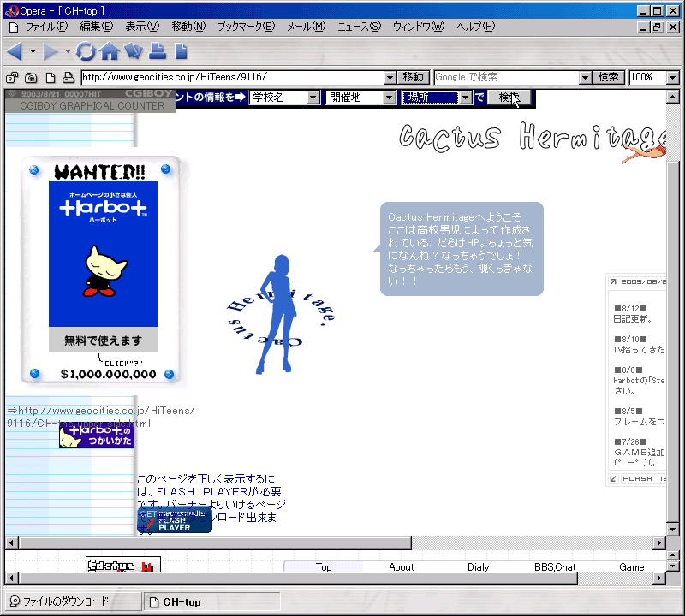The width and height of the screenshot is (685, 616).
Task: Open the Dialy link in the bottom navigation
Action: pos(479,566)
